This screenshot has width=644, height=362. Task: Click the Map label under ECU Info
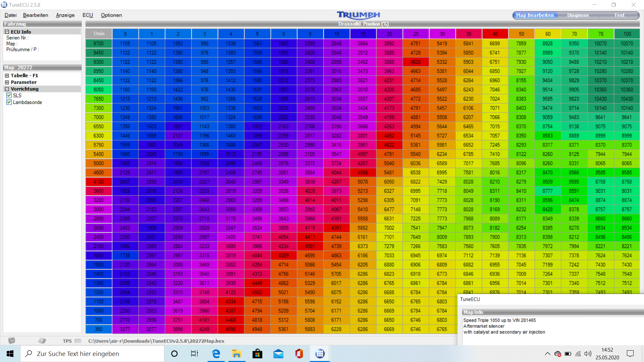[11, 44]
